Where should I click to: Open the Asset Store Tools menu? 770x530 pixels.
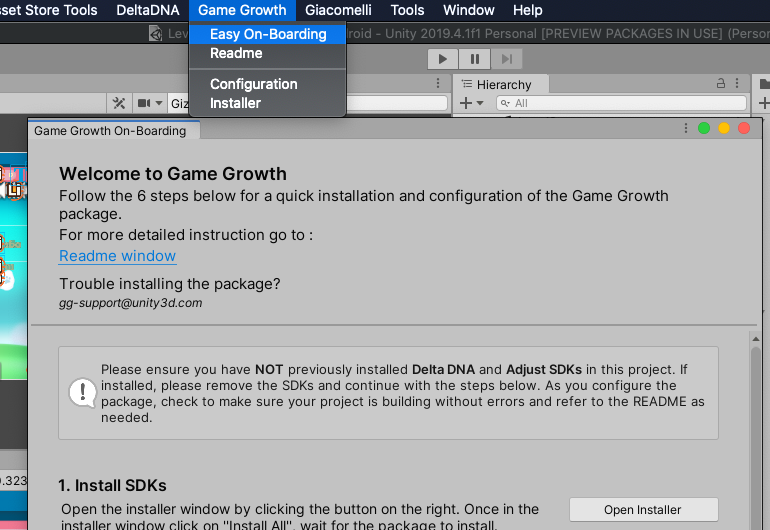49,10
